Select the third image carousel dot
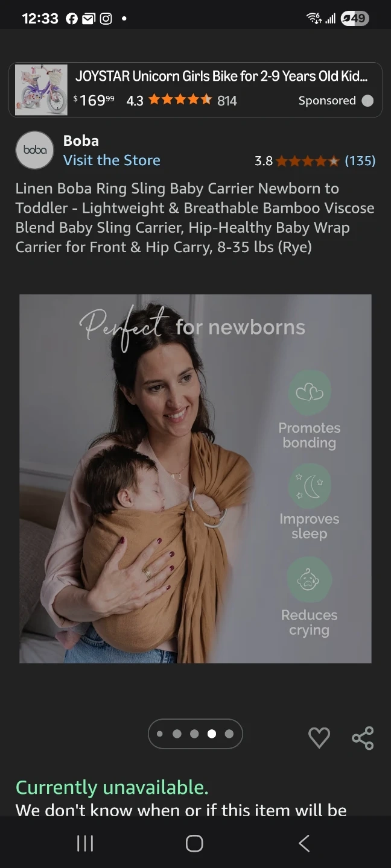 coord(194,734)
